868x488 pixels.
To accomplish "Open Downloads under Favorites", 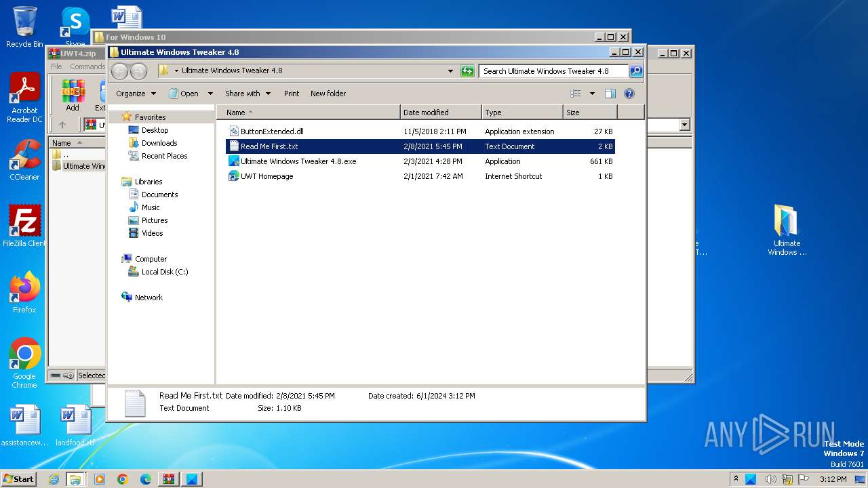I will coord(159,143).
